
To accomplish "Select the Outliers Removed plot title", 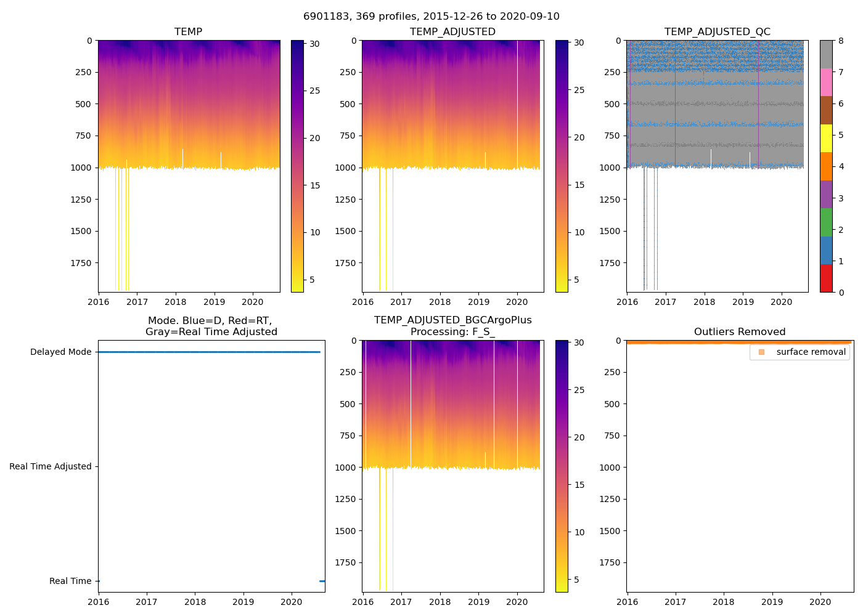I will pos(739,332).
